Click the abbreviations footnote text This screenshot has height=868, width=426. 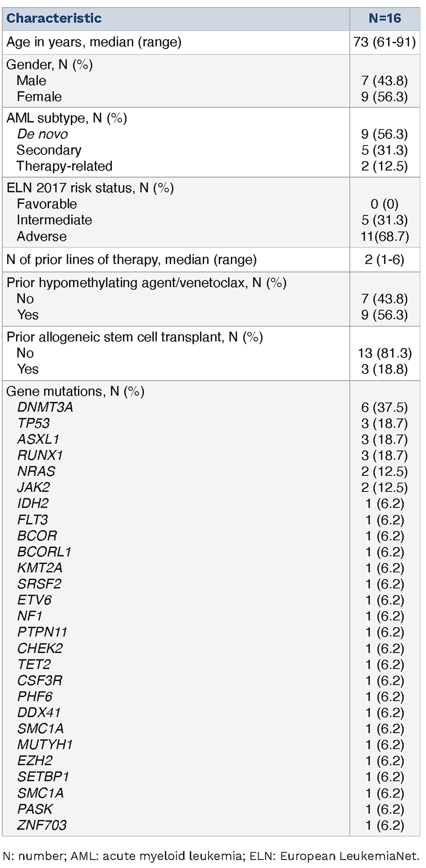point(211,856)
